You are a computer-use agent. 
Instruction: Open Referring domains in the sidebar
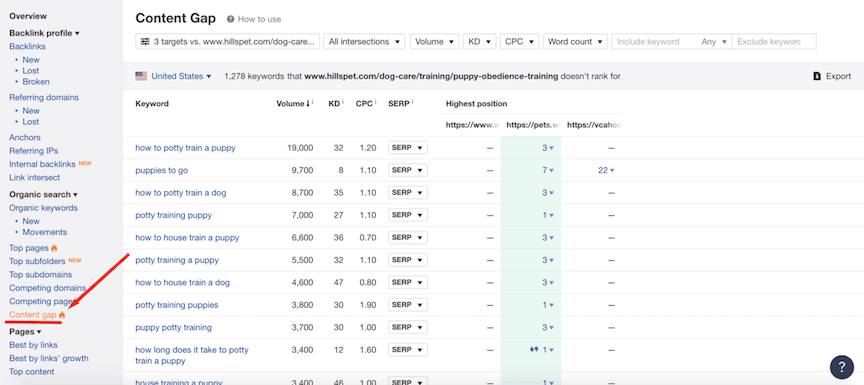[44, 97]
